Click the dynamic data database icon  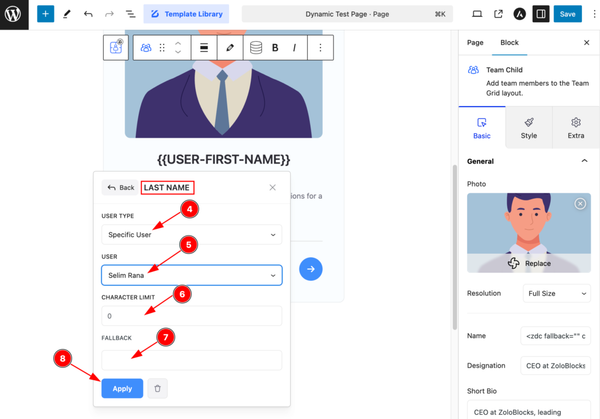point(256,48)
